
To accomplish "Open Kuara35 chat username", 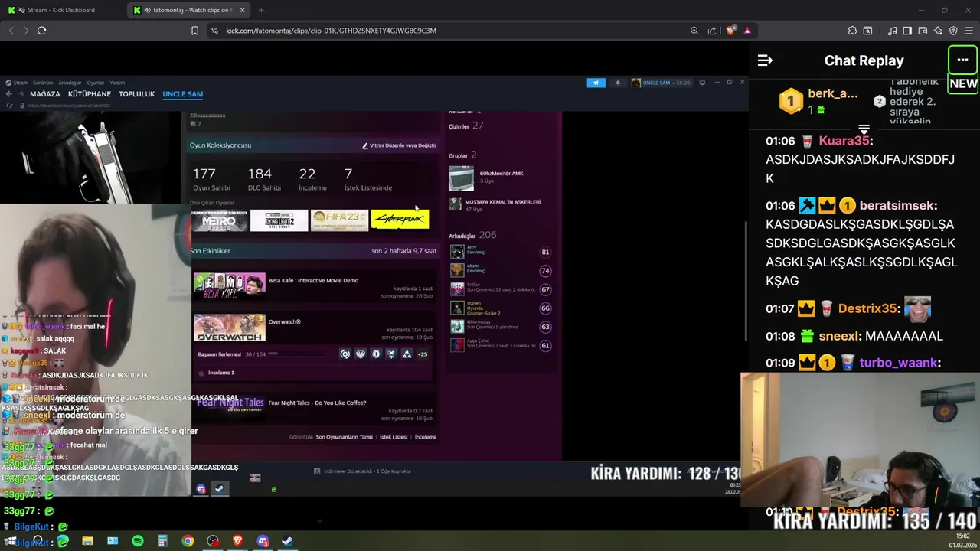I will click(x=844, y=141).
